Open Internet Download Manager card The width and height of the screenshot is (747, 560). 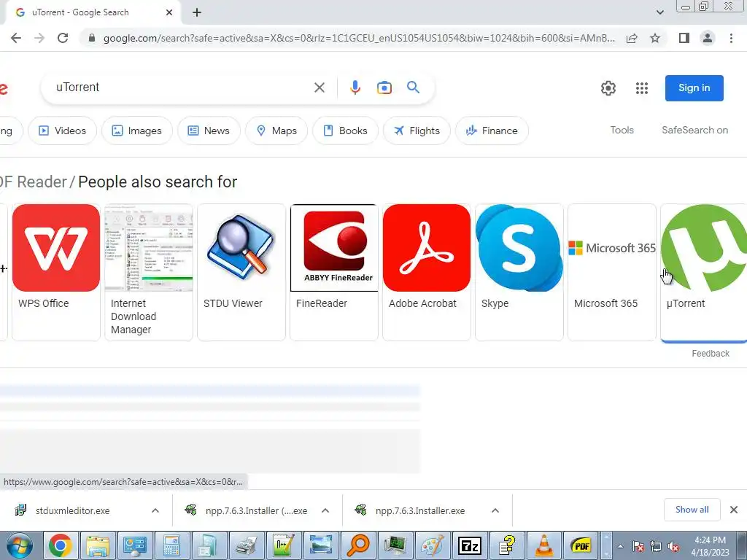tap(149, 273)
